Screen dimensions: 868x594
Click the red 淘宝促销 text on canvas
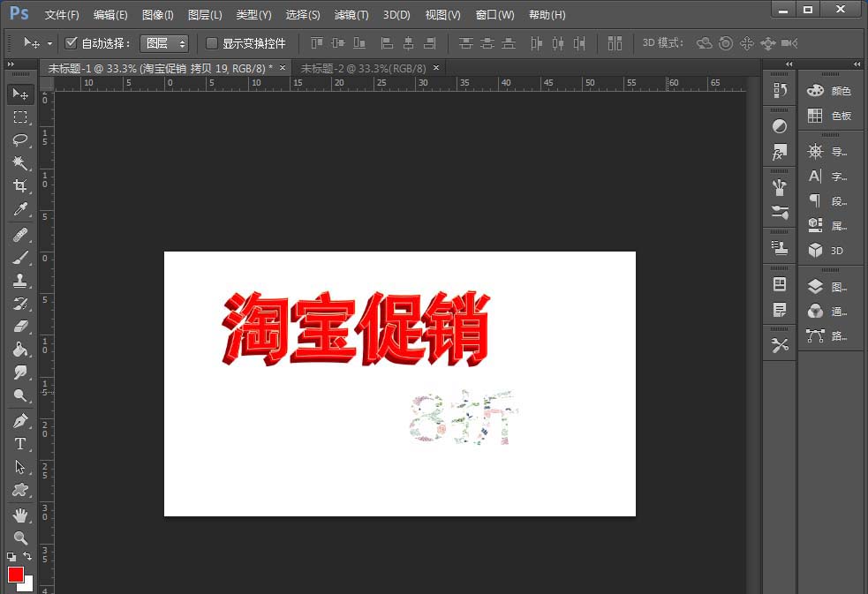[356, 328]
